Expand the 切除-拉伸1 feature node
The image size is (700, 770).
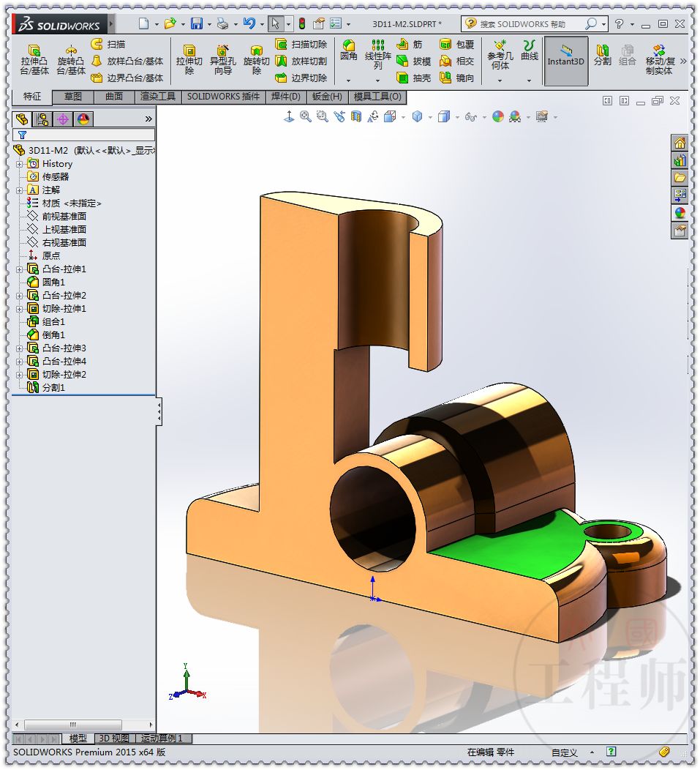[x=19, y=309]
